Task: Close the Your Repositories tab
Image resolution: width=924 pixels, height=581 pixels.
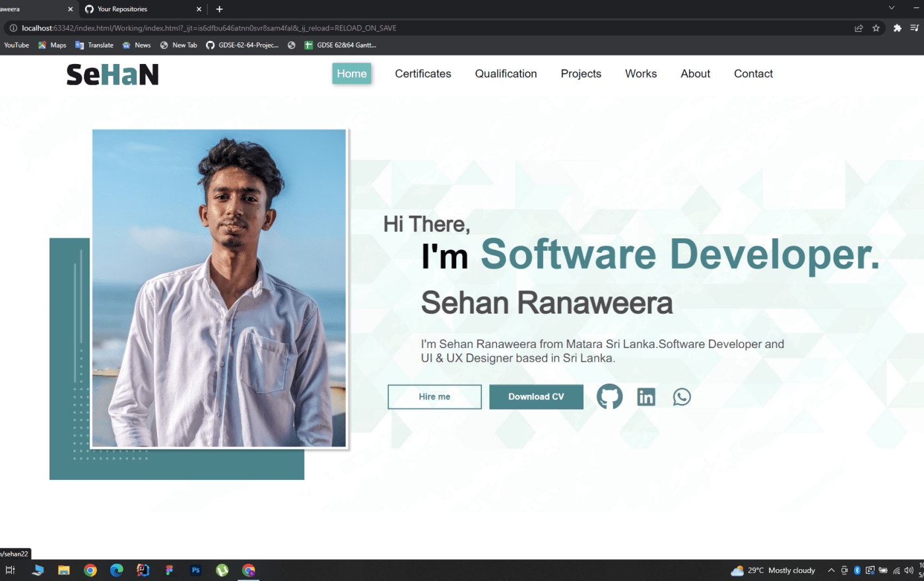Action: pyautogui.click(x=199, y=9)
